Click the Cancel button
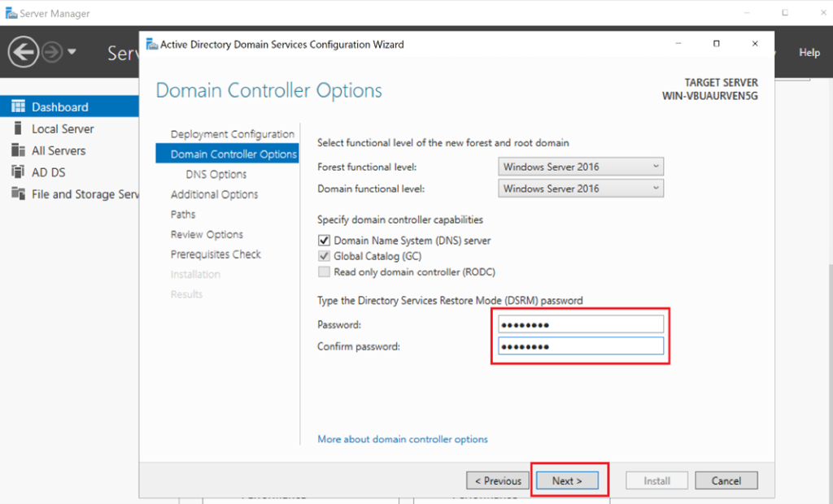Image resolution: width=833 pixels, height=504 pixels. pyautogui.click(x=726, y=480)
